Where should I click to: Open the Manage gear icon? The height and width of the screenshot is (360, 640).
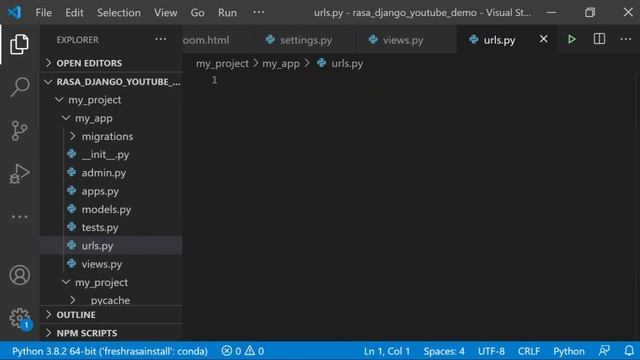pyautogui.click(x=20, y=318)
